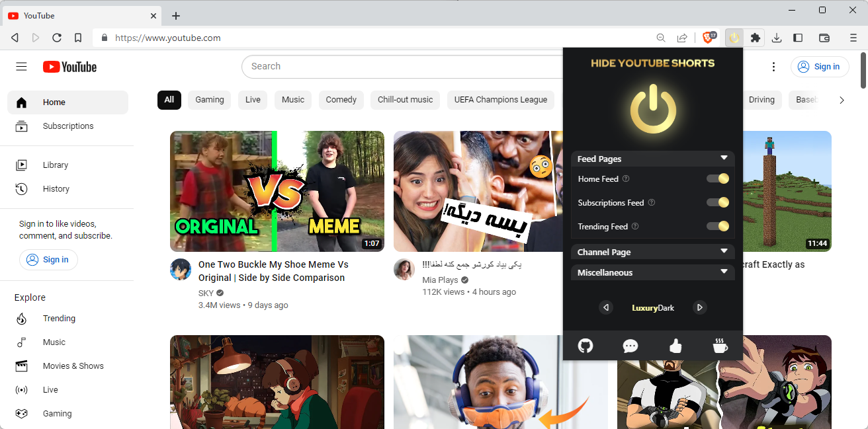Open the GitHub icon in extension popup

(x=586, y=345)
